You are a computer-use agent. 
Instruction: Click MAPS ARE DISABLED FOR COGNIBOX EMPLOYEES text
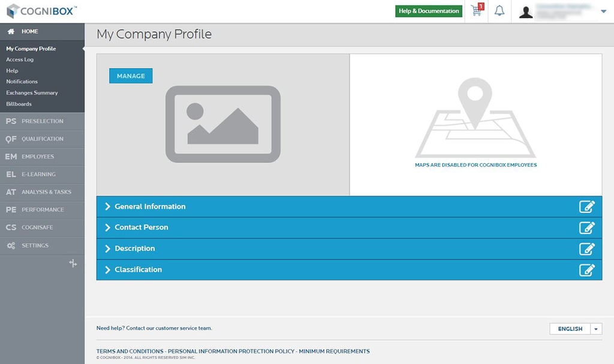click(x=475, y=165)
